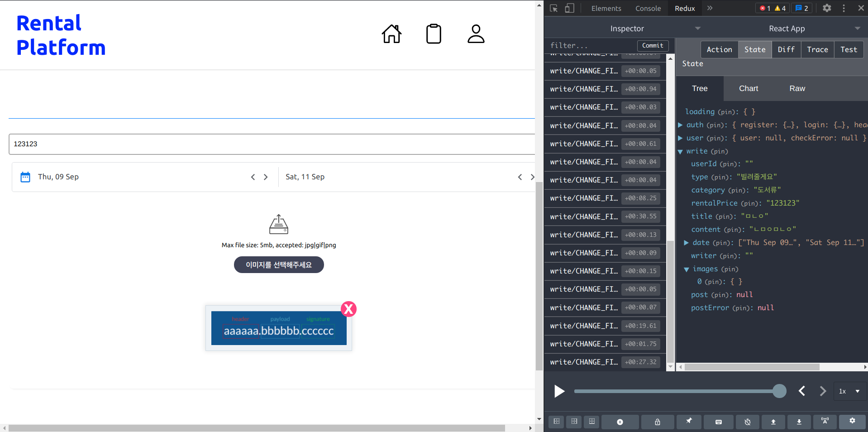Switch to the Chart tab
The width and height of the screenshot is (868, 432).
click(748, 88)
